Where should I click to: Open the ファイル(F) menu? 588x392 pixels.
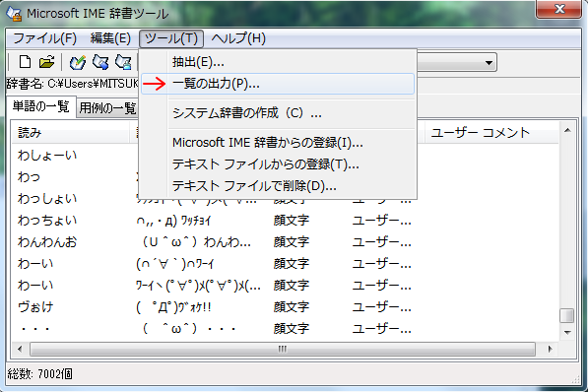coord(44,38)
